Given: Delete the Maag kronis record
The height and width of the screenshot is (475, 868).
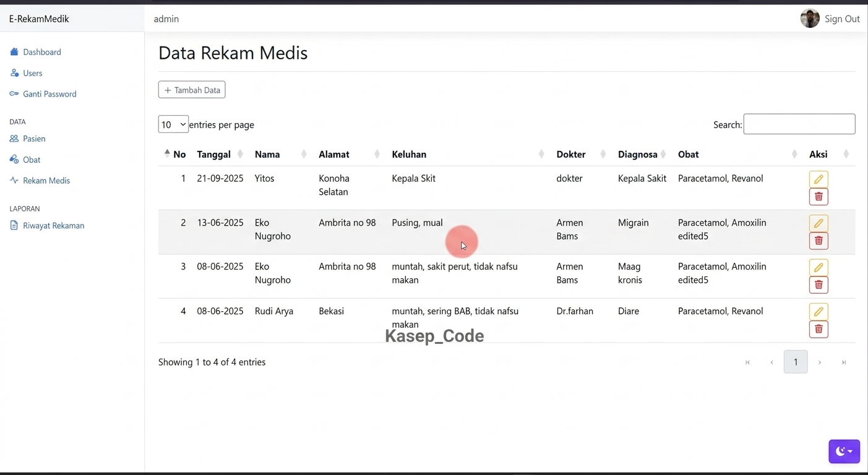Looking at the screenshot, I should click(819, 285).
